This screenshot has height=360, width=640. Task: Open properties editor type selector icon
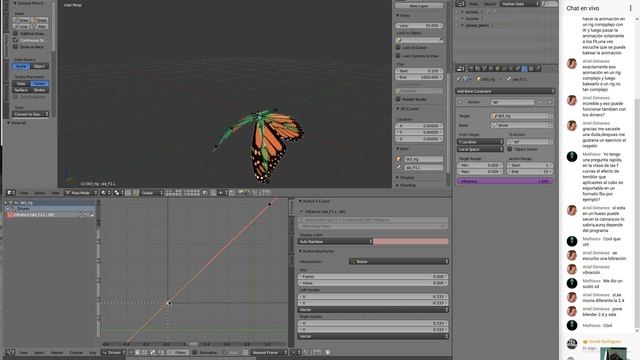460,69
